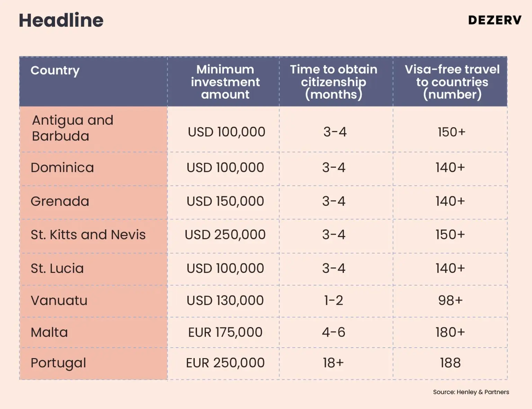Screen dimensions: 532x409
Task: Select the Vanuatu country cell
Action: (59, 301)
